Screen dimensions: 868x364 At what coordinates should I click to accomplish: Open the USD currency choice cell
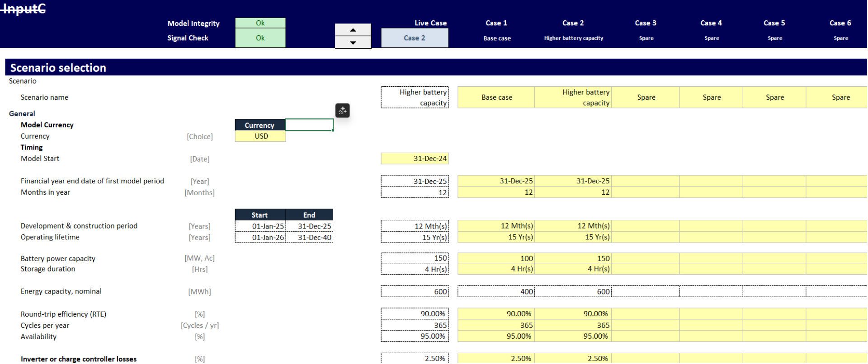pos(260,136)
